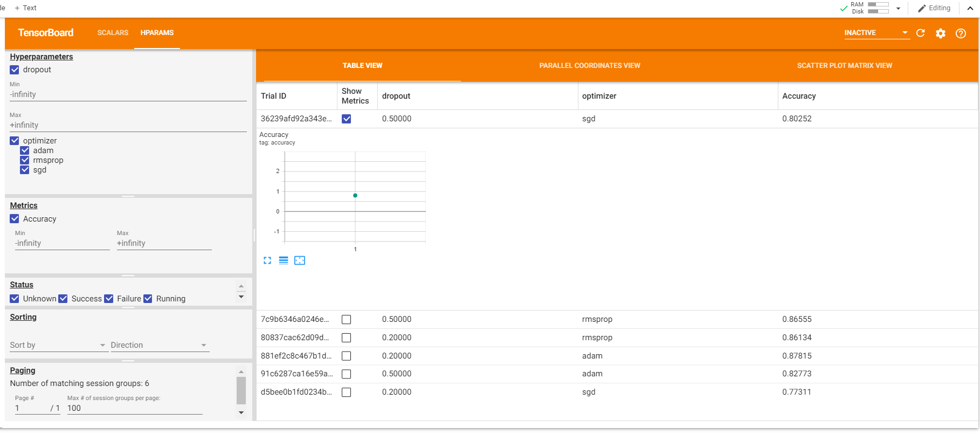Click the Status panel scroll-up arrow

tap(241, 286)
